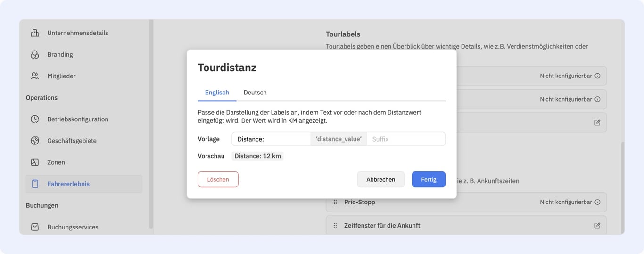Click edit icon on Zeitfenster für die Ankunft row
644x254 pixels.
[x=597, y=226]
